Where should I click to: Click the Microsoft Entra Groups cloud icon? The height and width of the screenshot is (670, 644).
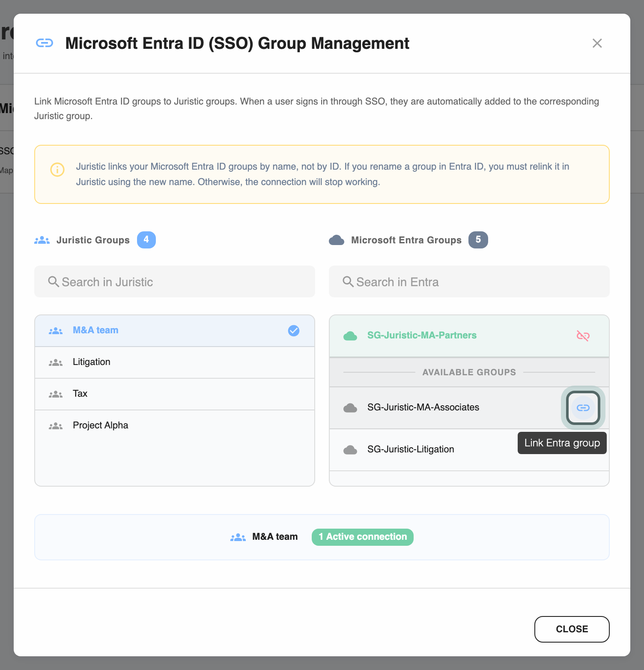[337, 240]
